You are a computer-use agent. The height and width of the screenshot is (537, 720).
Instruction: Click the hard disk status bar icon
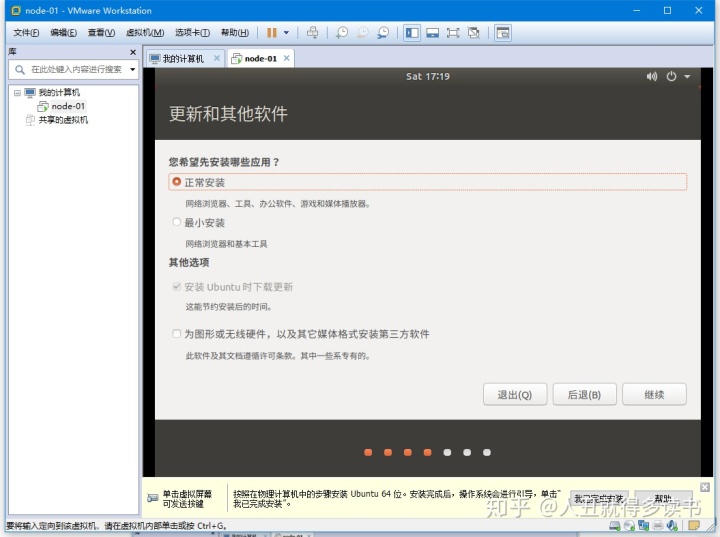(x=614, y=526)
